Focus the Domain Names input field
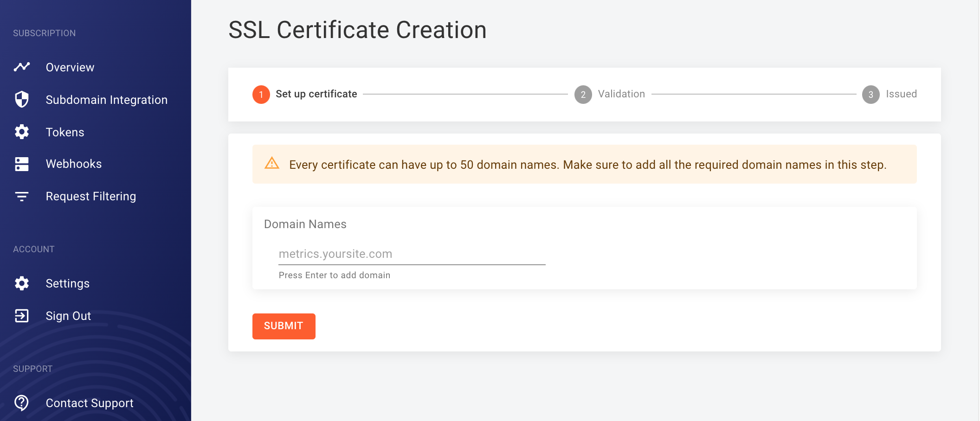Image resolution: width=980 pixels, height=421 pixels. (412, 254)
